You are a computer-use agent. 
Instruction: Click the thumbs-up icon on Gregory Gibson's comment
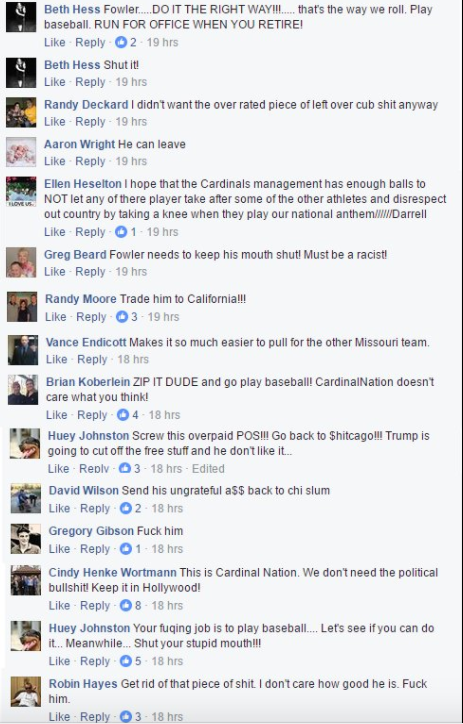click(x=126, y=549)
